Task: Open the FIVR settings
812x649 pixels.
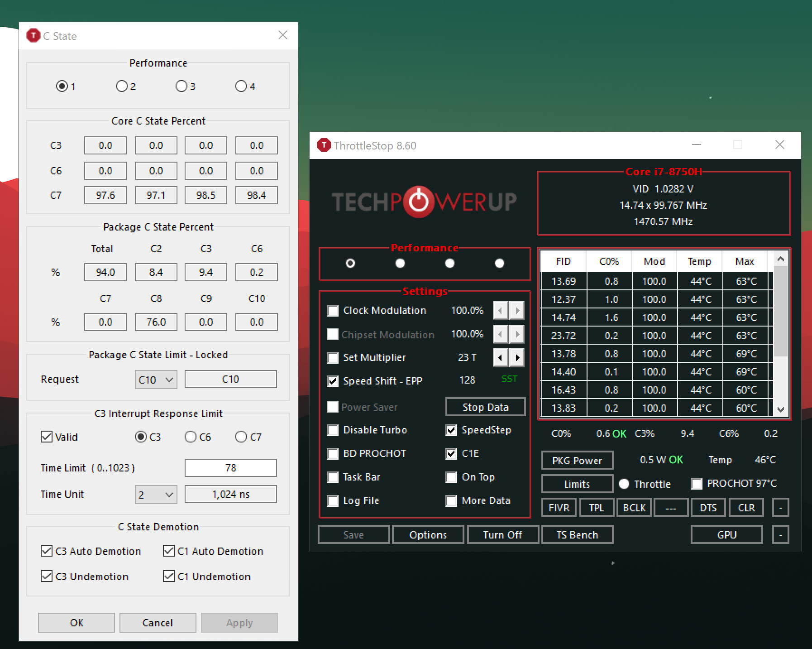Action: [x=559, y=507]
